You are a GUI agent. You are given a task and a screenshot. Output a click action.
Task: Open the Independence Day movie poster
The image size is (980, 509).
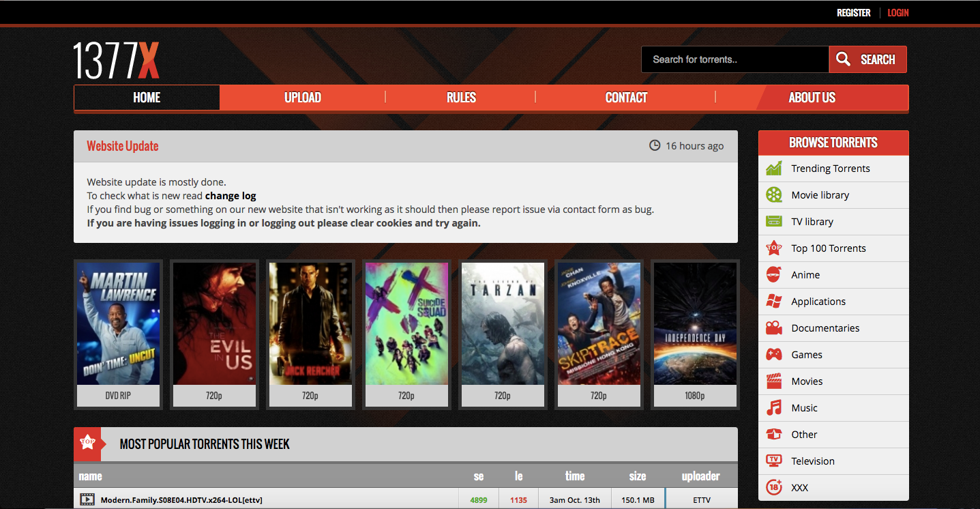pyautogui.click(x=695, y=324)
